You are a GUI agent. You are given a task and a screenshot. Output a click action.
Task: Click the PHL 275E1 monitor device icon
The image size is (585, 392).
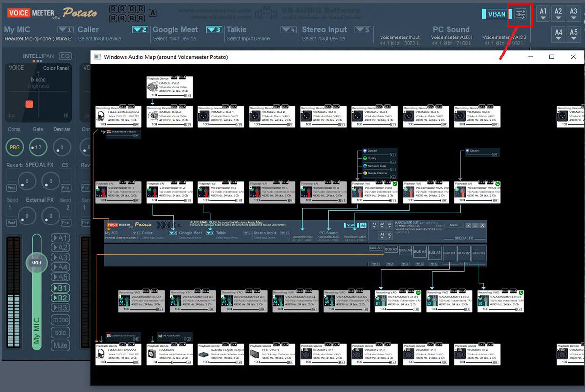pyautogui.click(x=255, y=354)
